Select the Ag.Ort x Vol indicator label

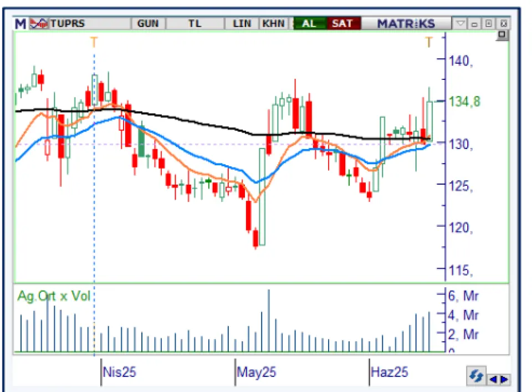[x=54, y=296]
